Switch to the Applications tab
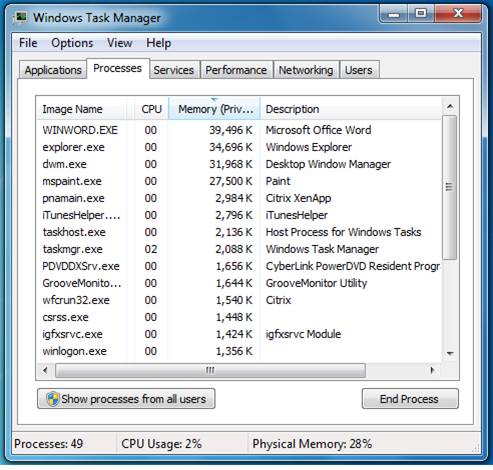493x470 pixels. [x=53, y=70]
